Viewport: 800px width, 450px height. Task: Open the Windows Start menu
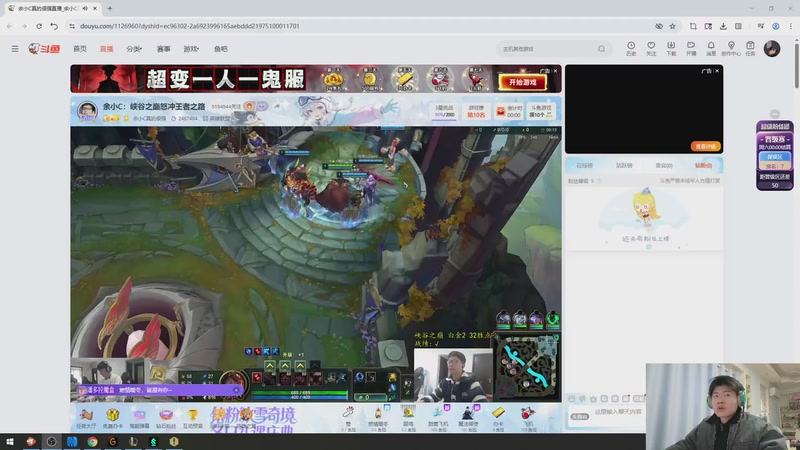[10, 442]
